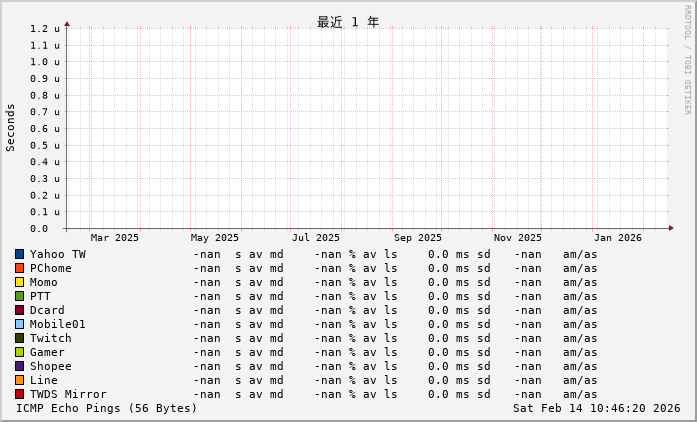The height and width of the screenshot is (422, 697).
Task: Click the Nov 2025 x-axis label
Action: [518, 238]
